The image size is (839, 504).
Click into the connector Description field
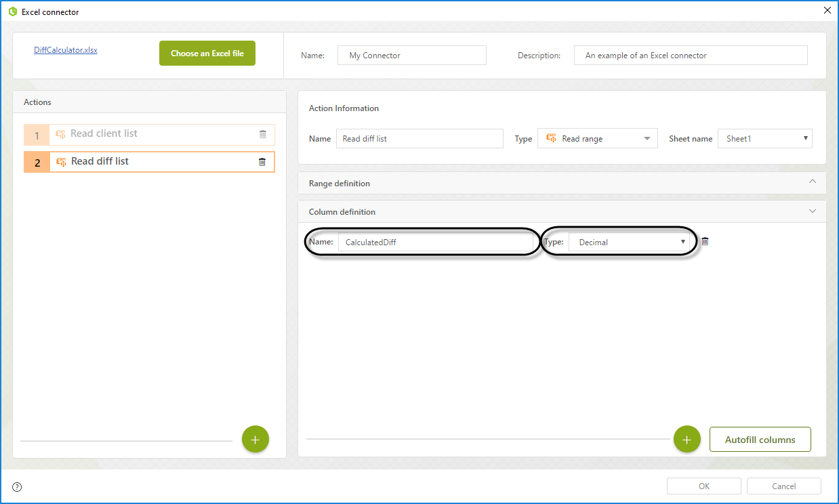690,56
